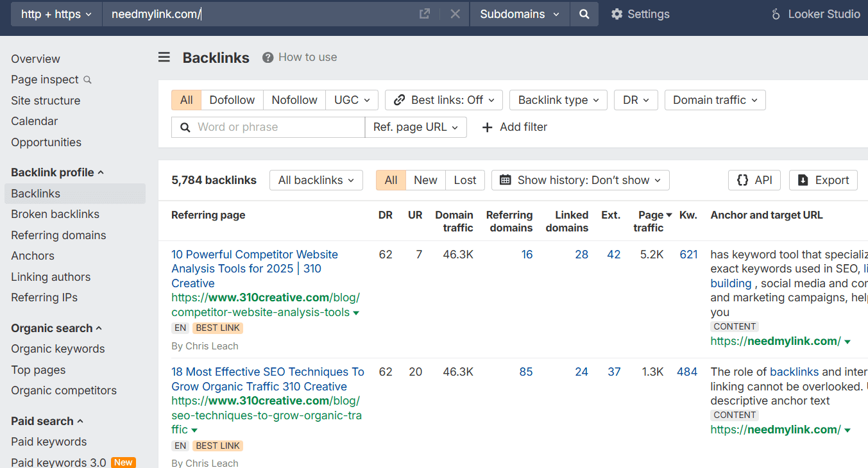Select 'Referring domains' in the sidebar

point(58,235)
